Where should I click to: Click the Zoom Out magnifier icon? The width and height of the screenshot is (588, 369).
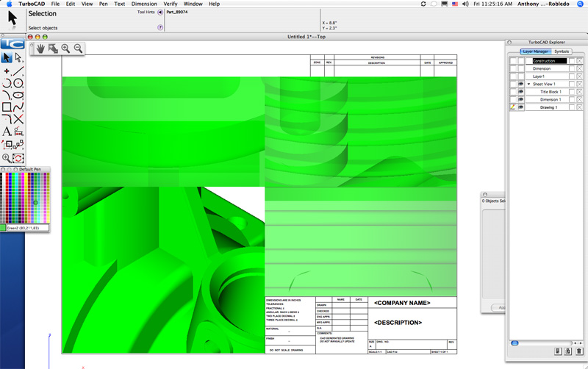77,49
